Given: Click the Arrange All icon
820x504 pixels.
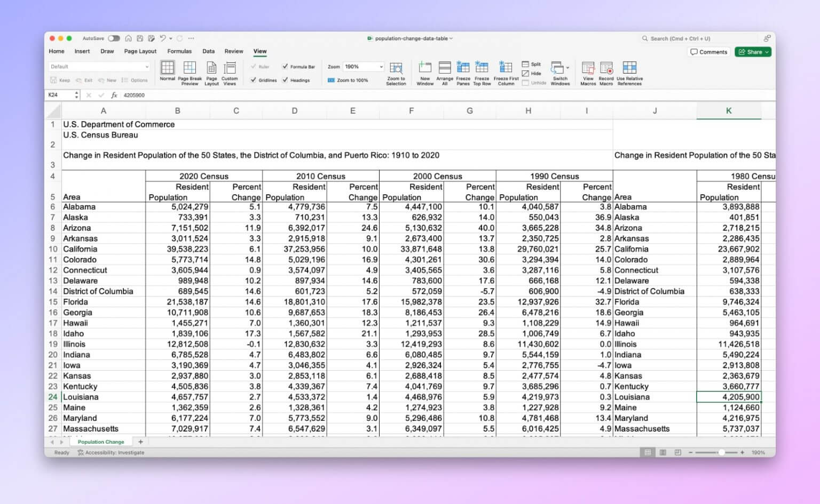Looking at the screenshot, I should point(445,73).
